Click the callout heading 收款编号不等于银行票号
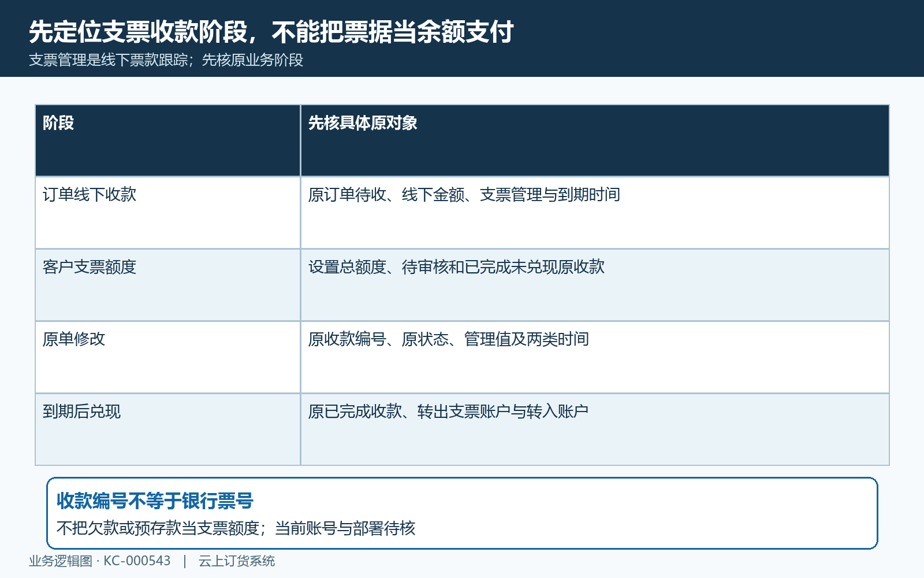 point(155,501)
